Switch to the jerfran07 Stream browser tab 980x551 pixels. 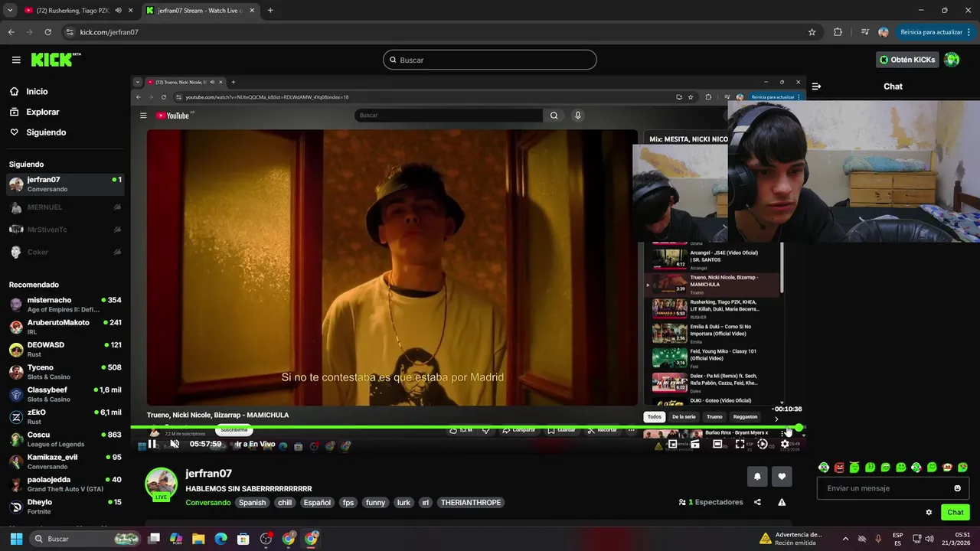[x=201, y=11]
